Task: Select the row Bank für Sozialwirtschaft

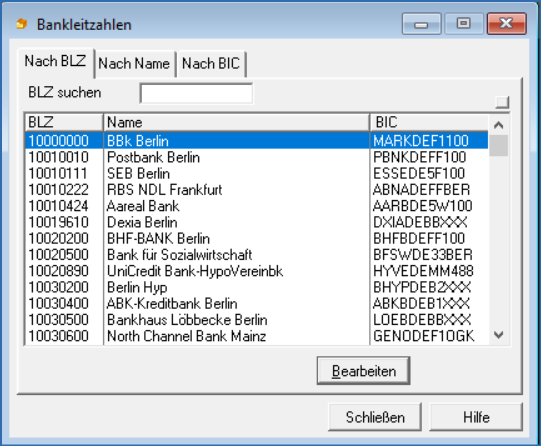Action: coord(257,255)
